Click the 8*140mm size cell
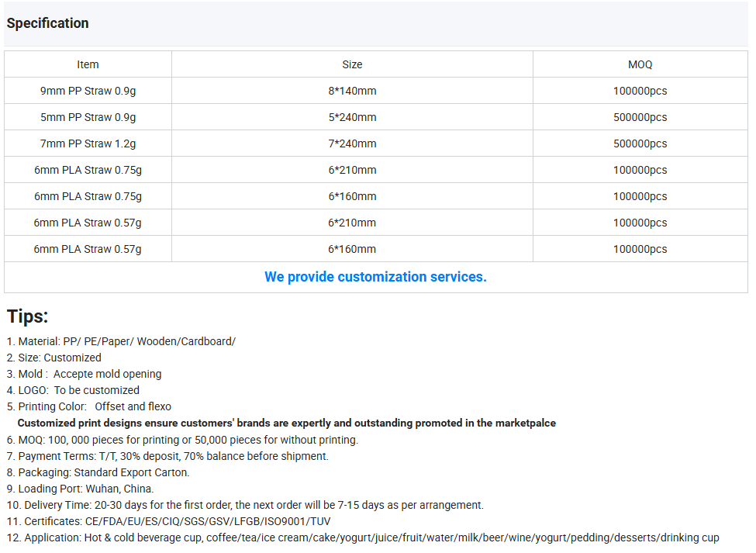The image size is (756, 553). (352, 91)
